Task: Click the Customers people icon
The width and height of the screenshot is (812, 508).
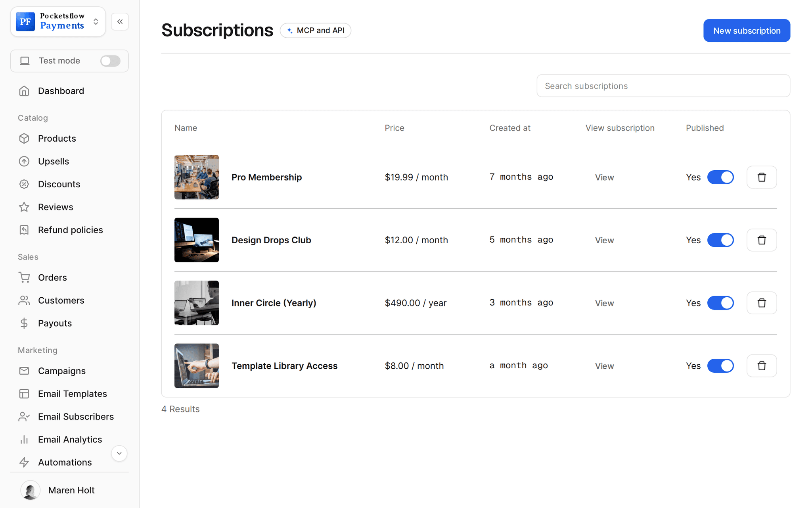Action: pyautogui.click(x=24, y=300)
